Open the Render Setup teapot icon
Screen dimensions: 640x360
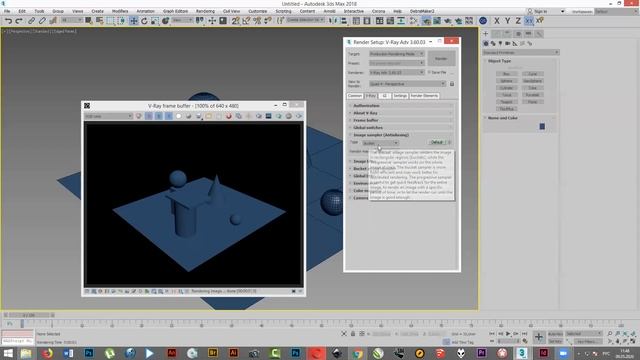pos(426,21)
